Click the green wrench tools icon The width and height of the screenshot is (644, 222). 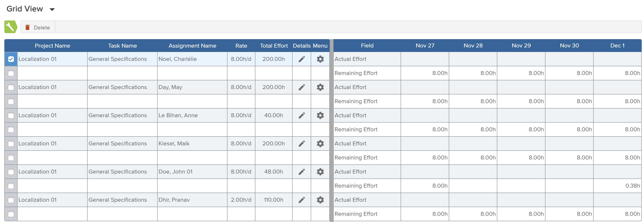point(11,27)
